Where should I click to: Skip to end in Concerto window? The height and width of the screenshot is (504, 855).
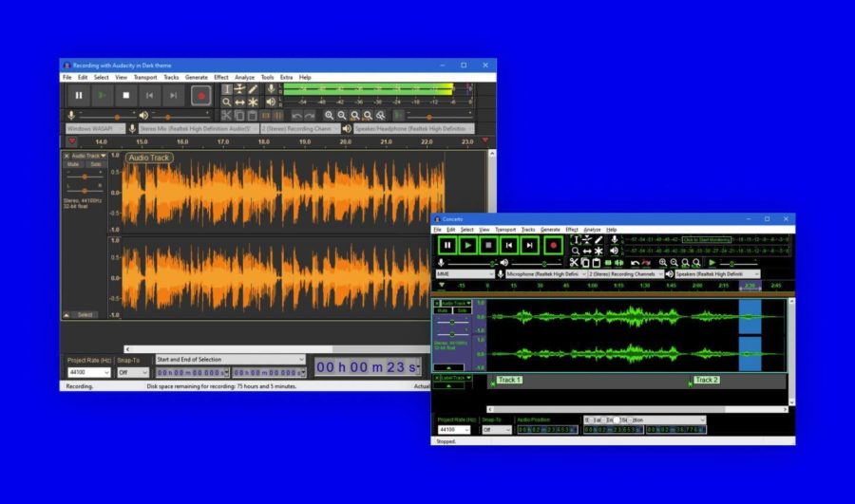click(x=529, y=246)
